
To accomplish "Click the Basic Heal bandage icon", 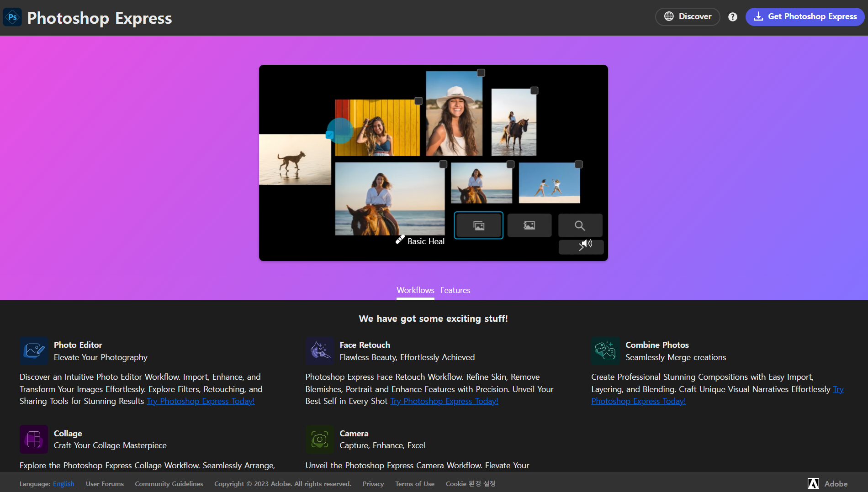I will pyautogui.click(x=400, y=239).
